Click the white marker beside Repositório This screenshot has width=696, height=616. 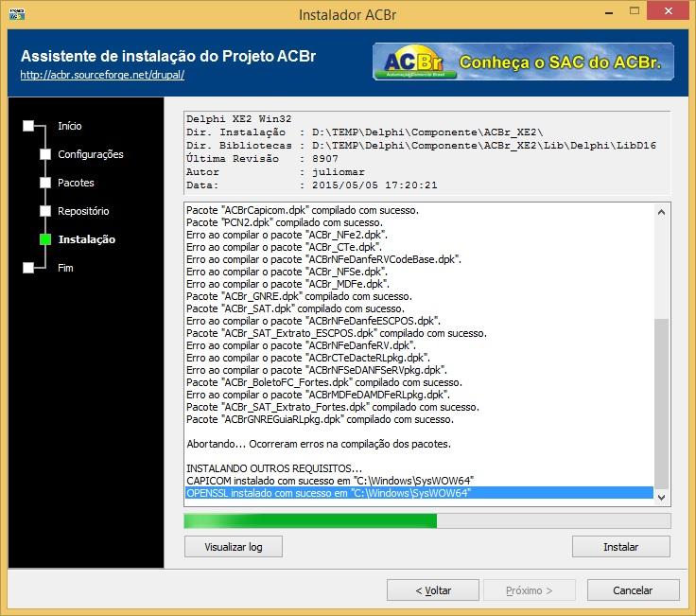[x=45, y=211]
